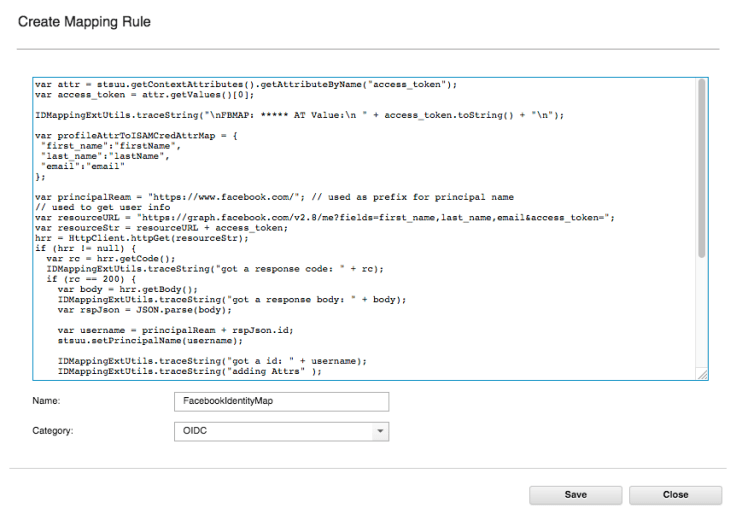The width and height of the screenshot is (736, 514).
Task: Click the 'var access_token' code line
Action: coord(128,94)
